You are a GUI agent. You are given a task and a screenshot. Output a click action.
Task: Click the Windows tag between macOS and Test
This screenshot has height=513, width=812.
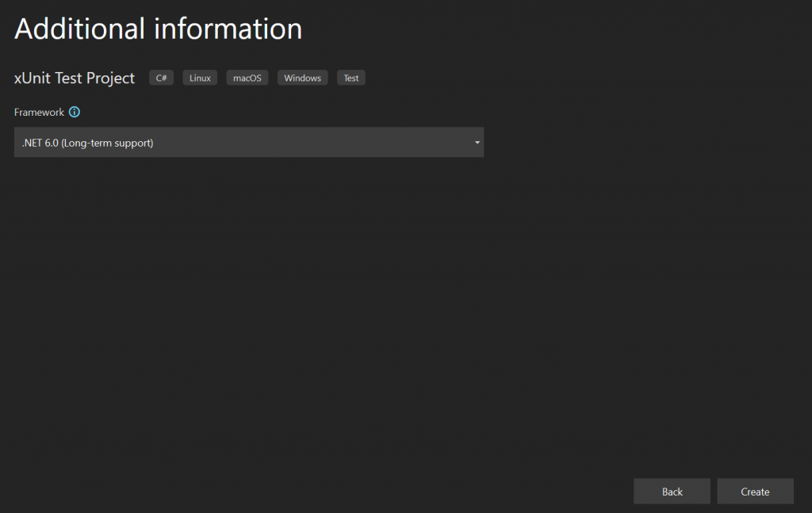point(302,77)
